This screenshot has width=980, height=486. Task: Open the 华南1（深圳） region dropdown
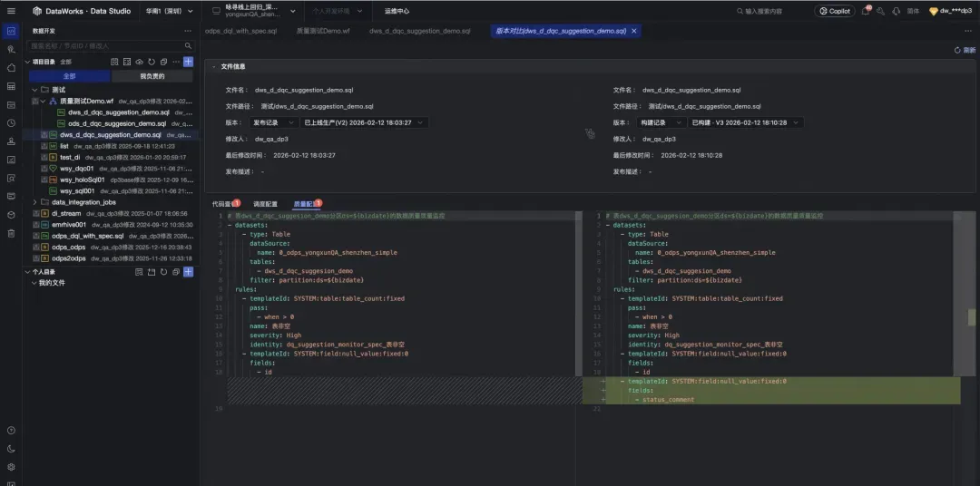click(170, 11)
